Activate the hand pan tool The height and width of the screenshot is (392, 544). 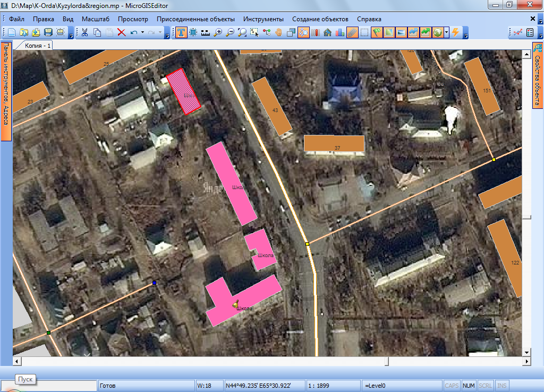click(278, 32)
